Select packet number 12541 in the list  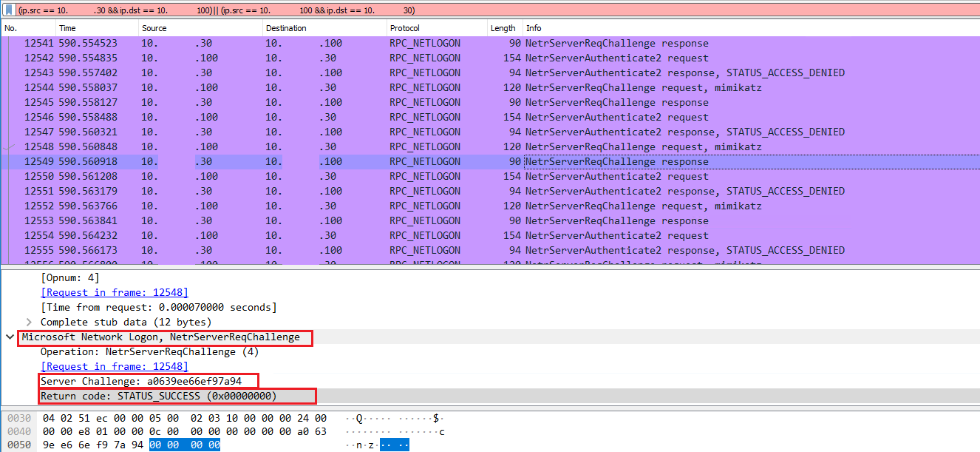[490, 43]
